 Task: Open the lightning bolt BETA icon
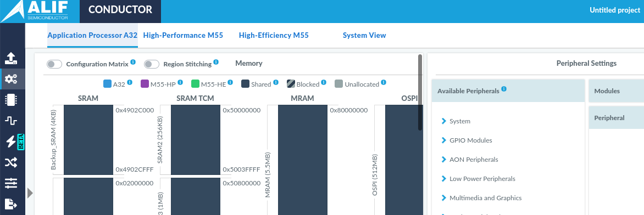(11, 142)
